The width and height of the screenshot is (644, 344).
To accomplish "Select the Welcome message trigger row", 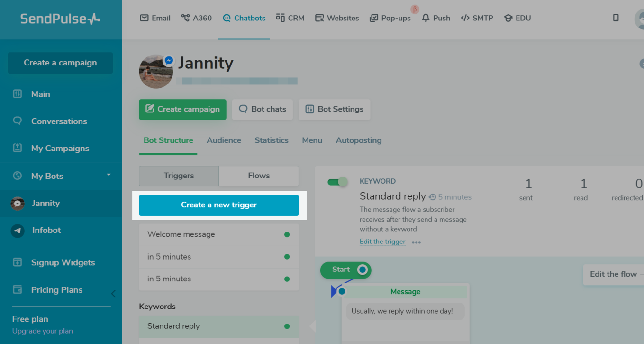I will point(219,234).
